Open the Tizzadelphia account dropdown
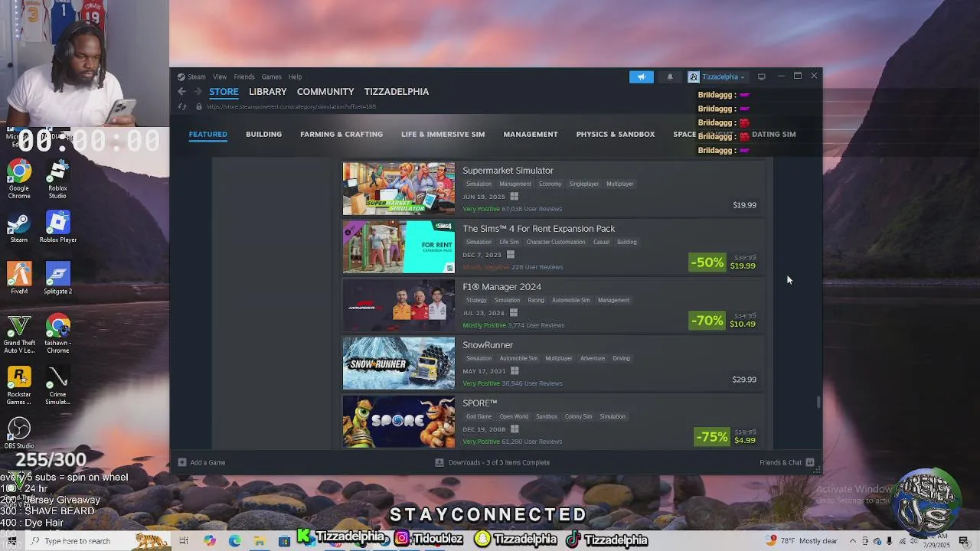 coord(717,77)
